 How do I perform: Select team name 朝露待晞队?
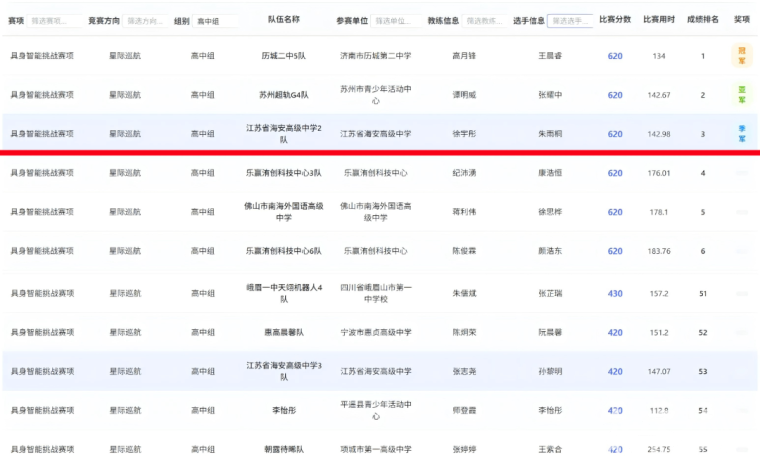coord(284,449)
